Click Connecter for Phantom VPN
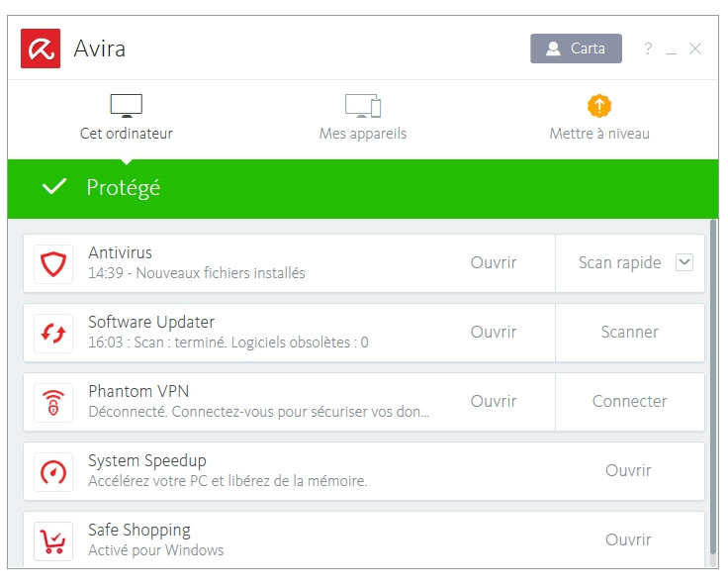Viewport: 728px width, 587px height. tap(629, 402)
